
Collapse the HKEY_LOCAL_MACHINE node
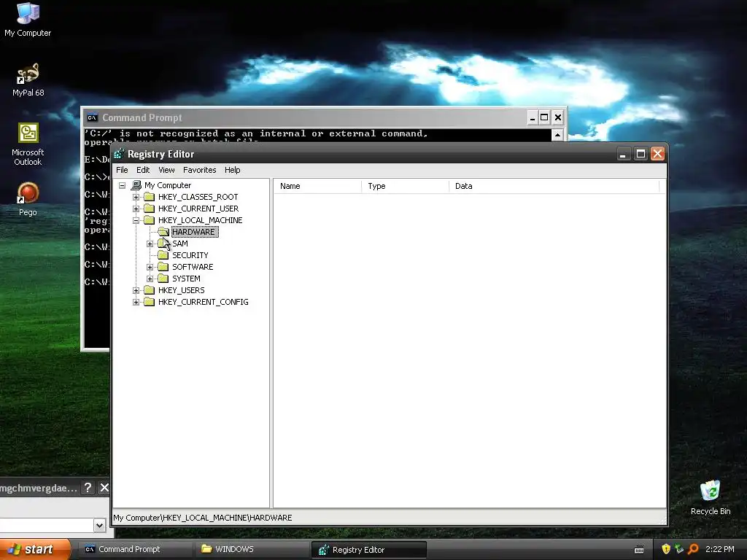(x=136, y=220)
